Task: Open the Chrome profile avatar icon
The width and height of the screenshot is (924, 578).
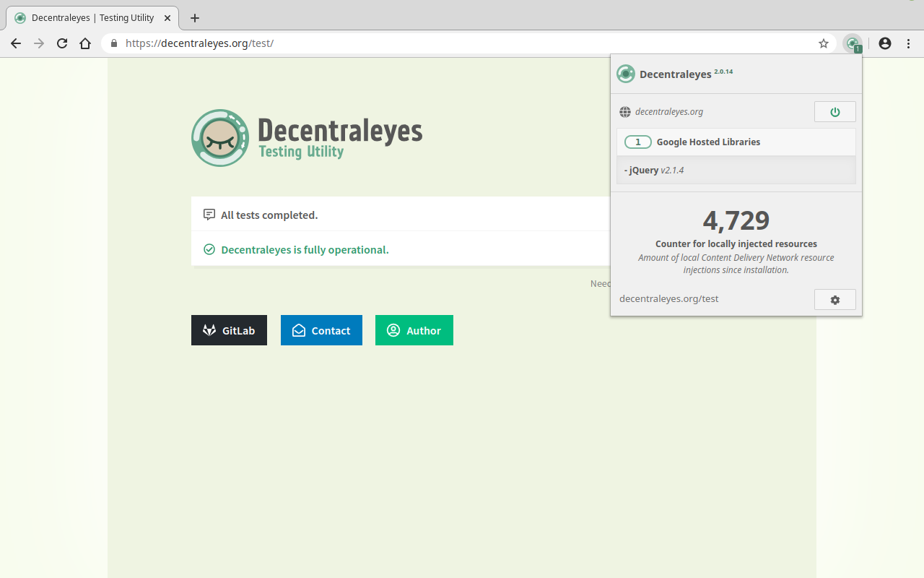Action: click(884, 43)
